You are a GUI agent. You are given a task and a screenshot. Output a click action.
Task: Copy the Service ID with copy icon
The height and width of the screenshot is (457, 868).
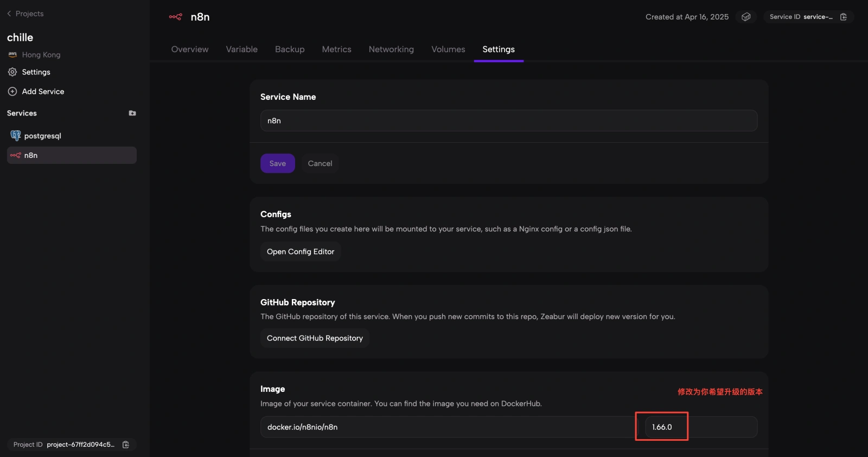[843, 17]
